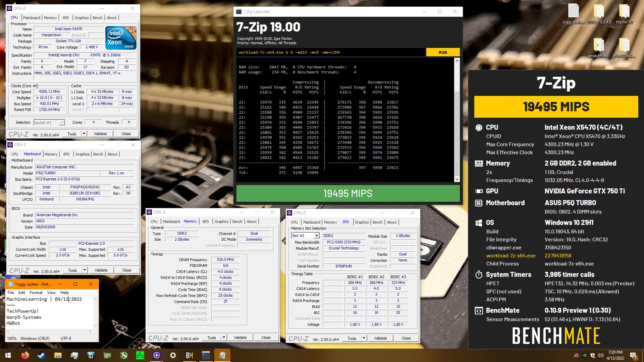Viewport: 644px width, 362px height.
Task: Select the About tab in SPD CPU-Z window
Action: tap(392, 222)
